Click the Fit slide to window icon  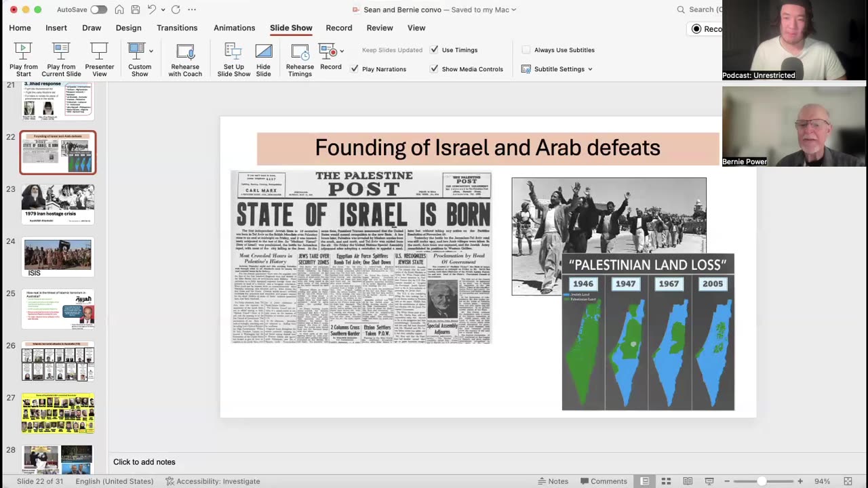(848, 481)
